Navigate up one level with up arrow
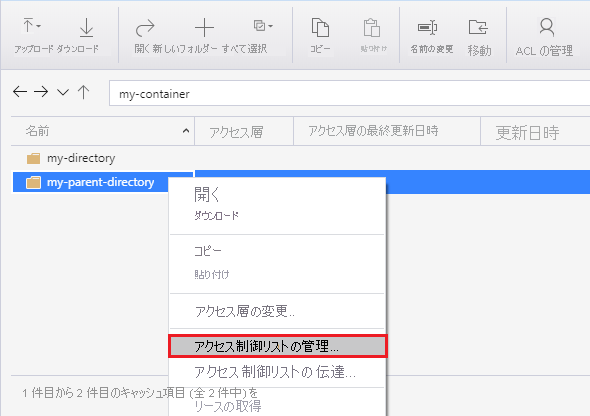590x416 pixels. pyautogui.click(x=84, y=92)
